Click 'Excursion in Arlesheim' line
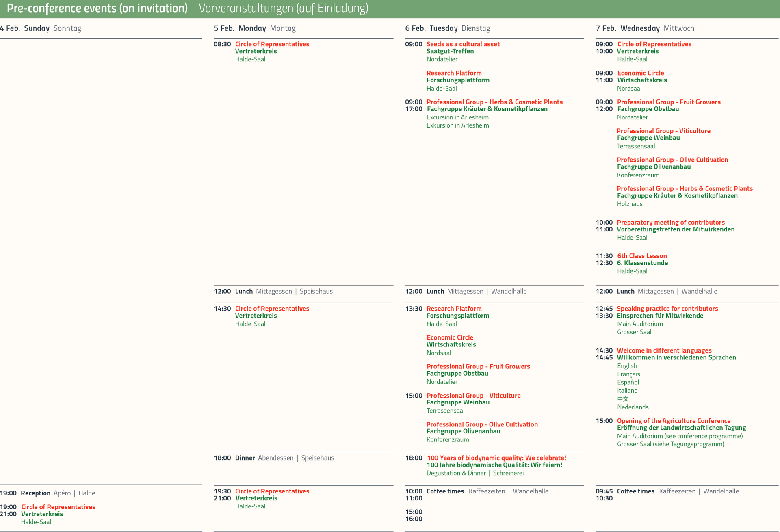Image resolution: width=780 pixels, height=532 pixels. pyautogui.click(x=457, y=117)
